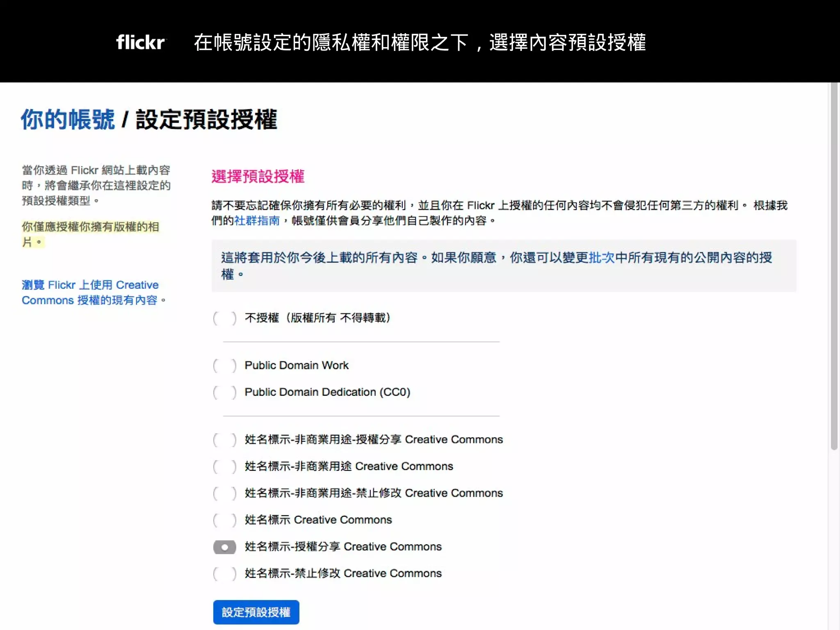Open the 批次 link in the notice box
The width and height of the screenshot is (840, 630).
(x=601, y=258)
